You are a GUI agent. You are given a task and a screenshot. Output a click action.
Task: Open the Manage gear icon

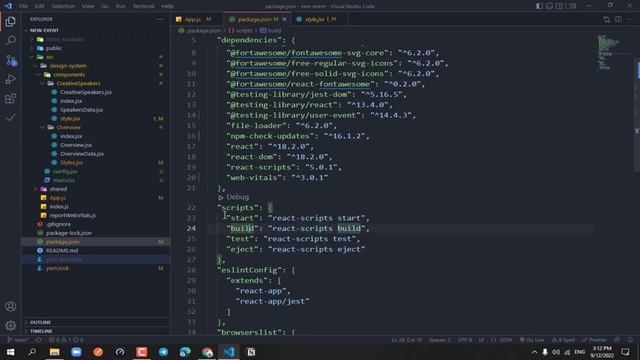pos(11,325)
